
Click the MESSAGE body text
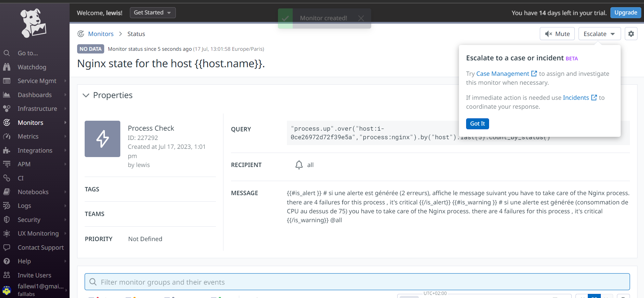458,206
